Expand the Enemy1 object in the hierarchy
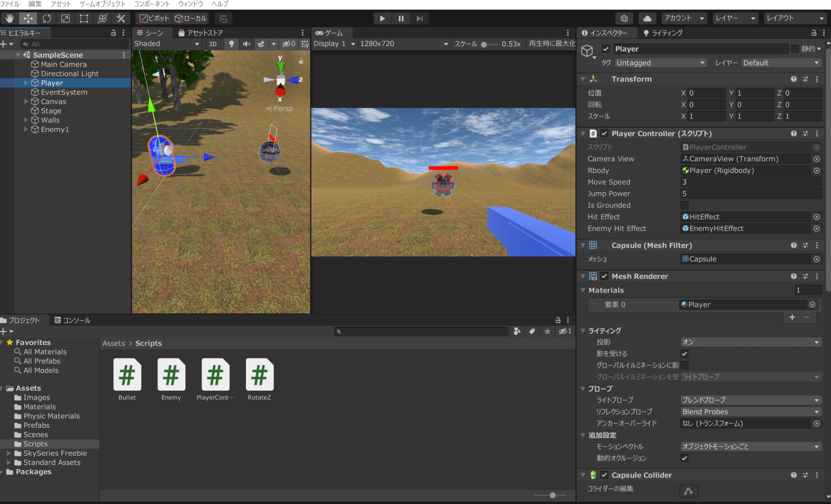 [26, 129]
